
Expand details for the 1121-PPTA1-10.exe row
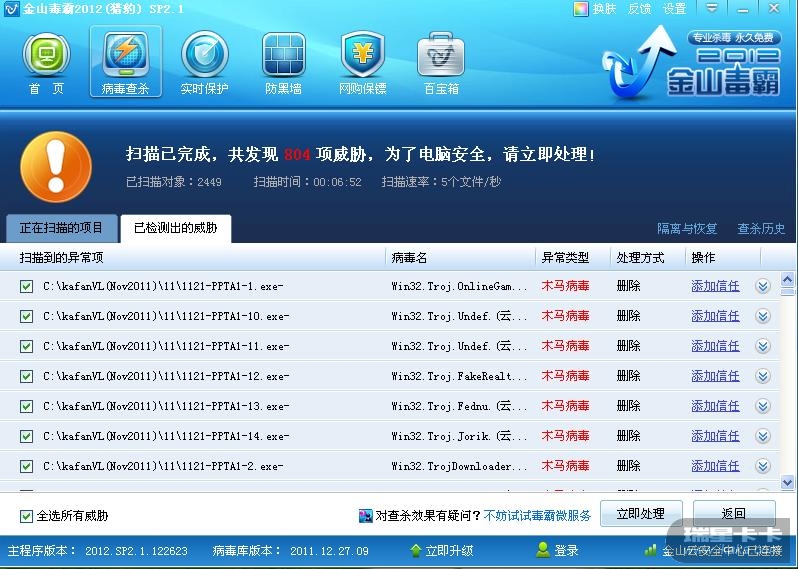[762, 317]
